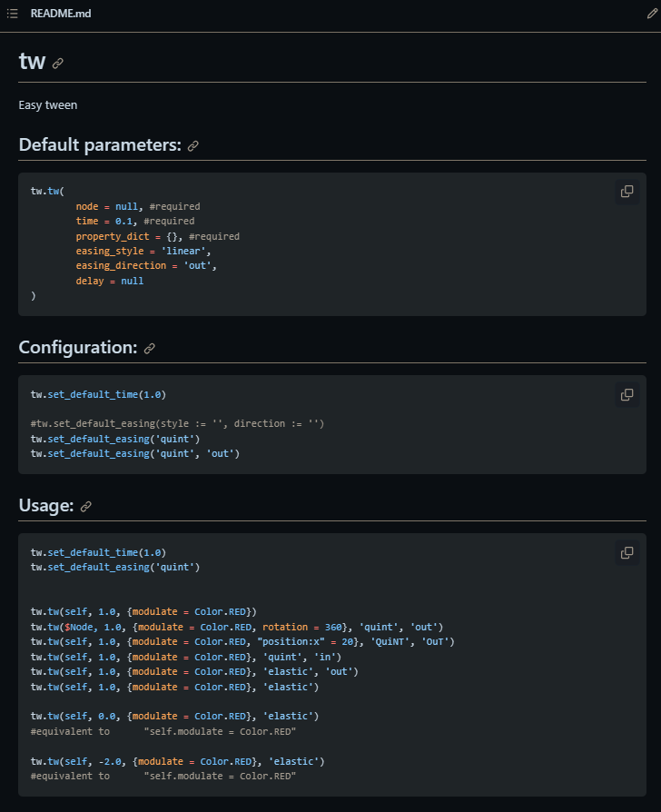Click the anchor link icon beside tw heading
This screenshot has height=812, width=661.
[58, 64]
